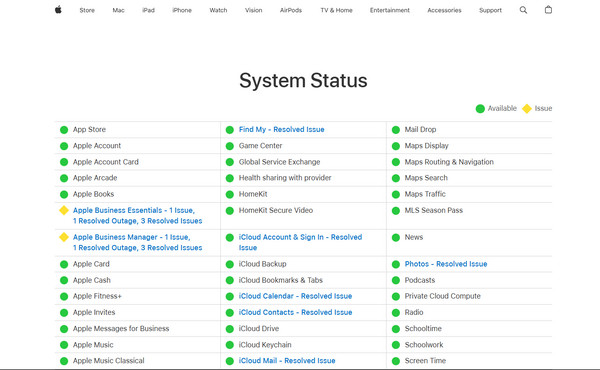The height and width of the screenshot is (370, 600).
Task: Click green dot next to Screen Time
Action: pos(396,361)
